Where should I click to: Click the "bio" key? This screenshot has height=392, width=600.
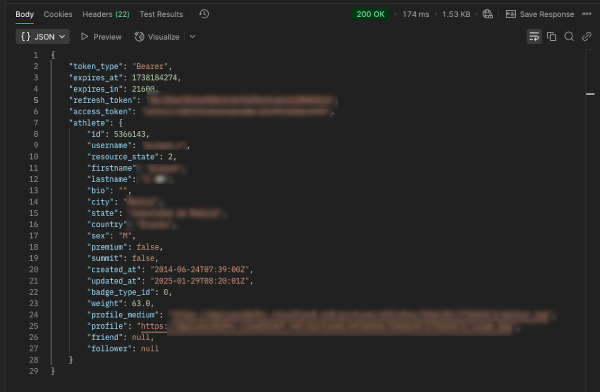(98, 191)
